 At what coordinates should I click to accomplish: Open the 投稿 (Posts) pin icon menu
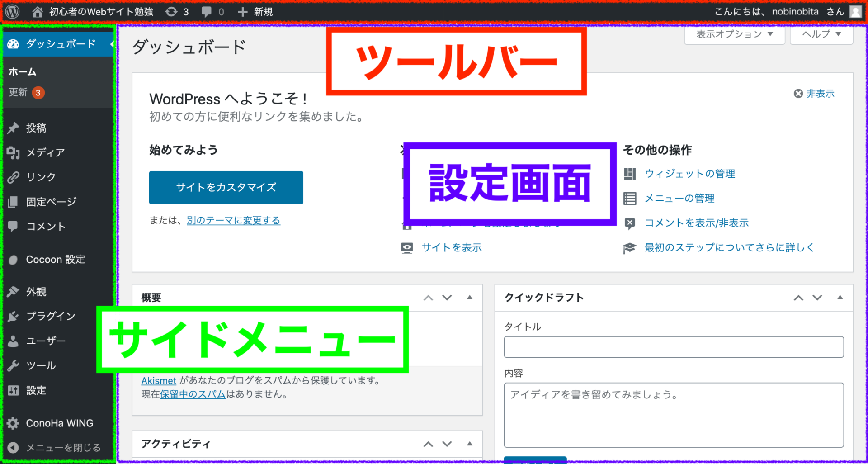pos(13,128)
